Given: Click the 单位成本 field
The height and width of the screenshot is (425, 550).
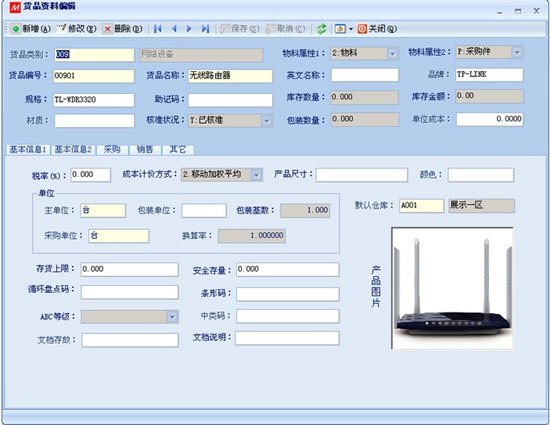Looking at the screenshot, I should 489,119.
